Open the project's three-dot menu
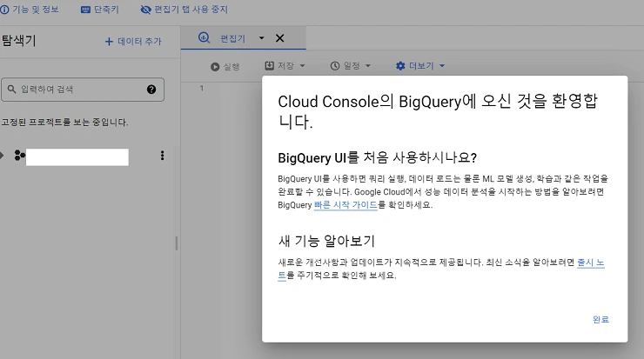The height and width of the screenshot is (359, 644). pos(162,156)
